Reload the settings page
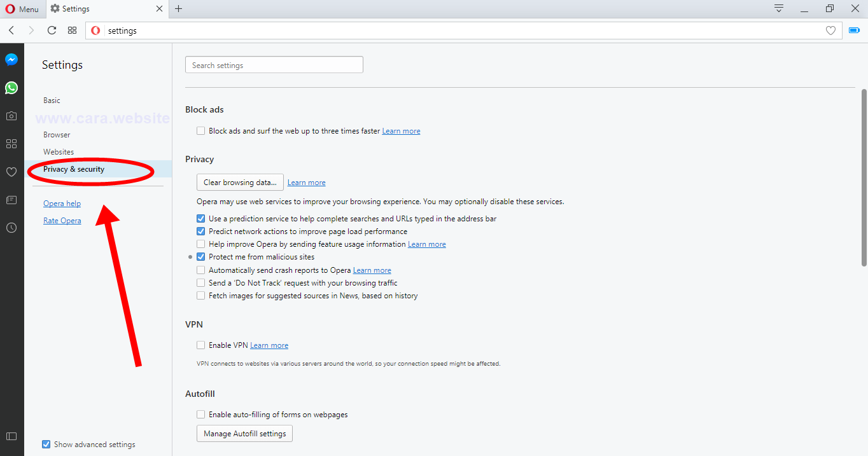This screenshot has height=456, width=868. (52, 30)
